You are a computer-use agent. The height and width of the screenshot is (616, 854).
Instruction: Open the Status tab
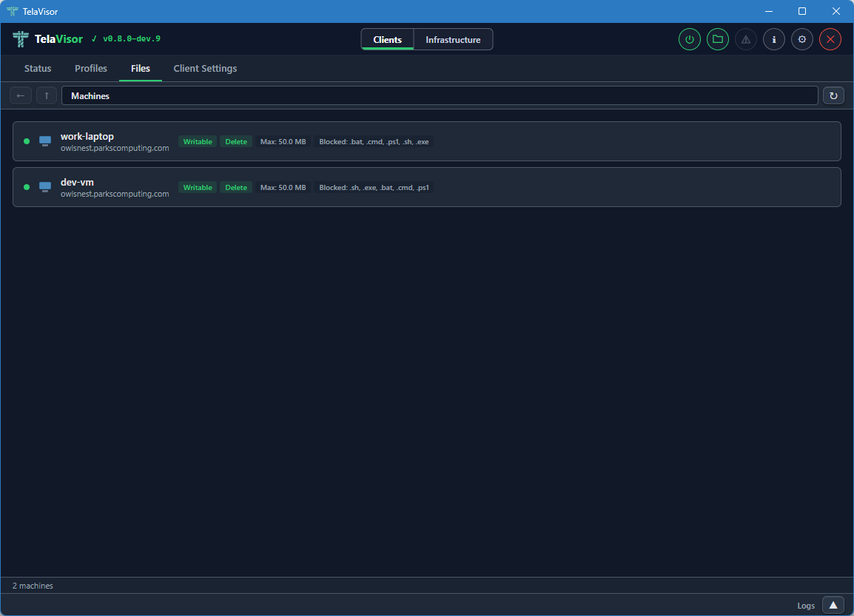point(38,68)
